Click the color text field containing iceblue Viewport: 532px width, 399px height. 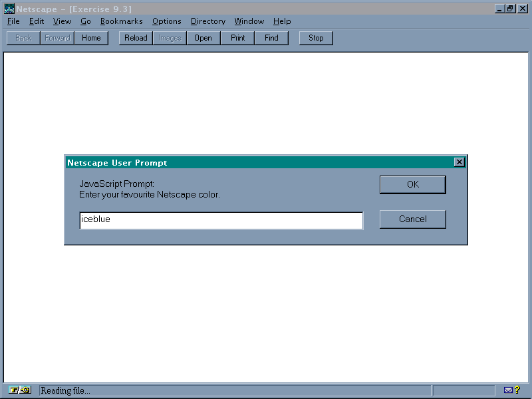point(221,220)
